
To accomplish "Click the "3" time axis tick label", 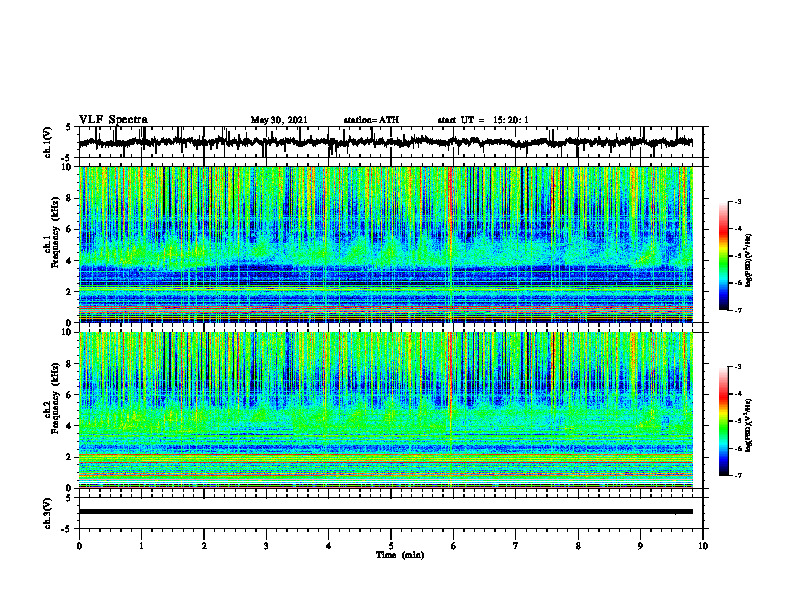I will click(266, 546).
